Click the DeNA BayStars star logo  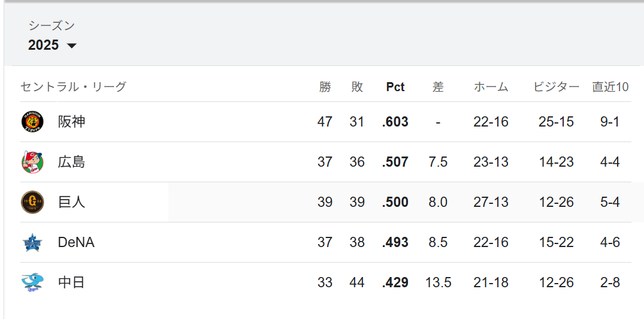click(x=32, y=242)
